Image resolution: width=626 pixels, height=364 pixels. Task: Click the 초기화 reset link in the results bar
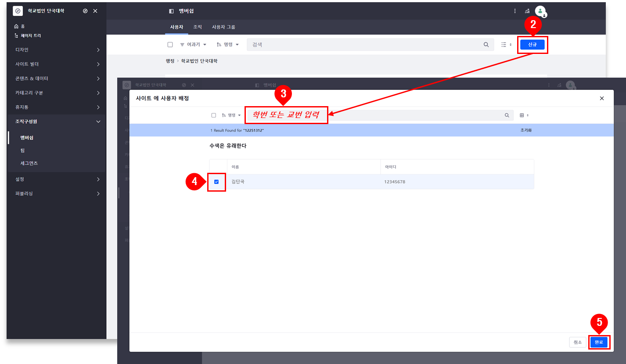point(526,131)
